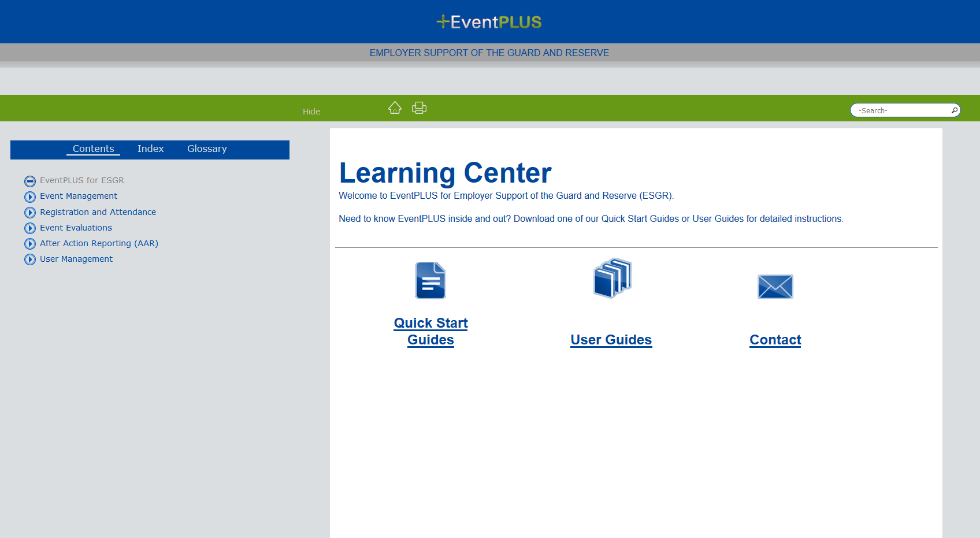
Task: Select Event Evaluations tree entry
Action: (x=76, y=228)
